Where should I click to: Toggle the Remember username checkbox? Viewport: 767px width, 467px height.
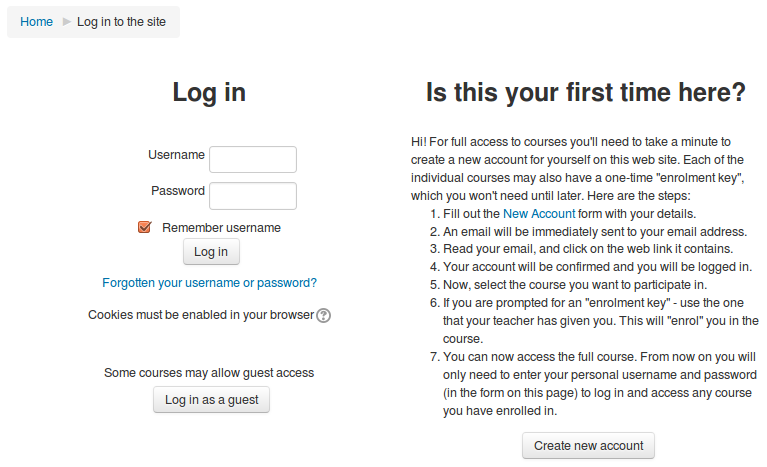coord(144,227)
